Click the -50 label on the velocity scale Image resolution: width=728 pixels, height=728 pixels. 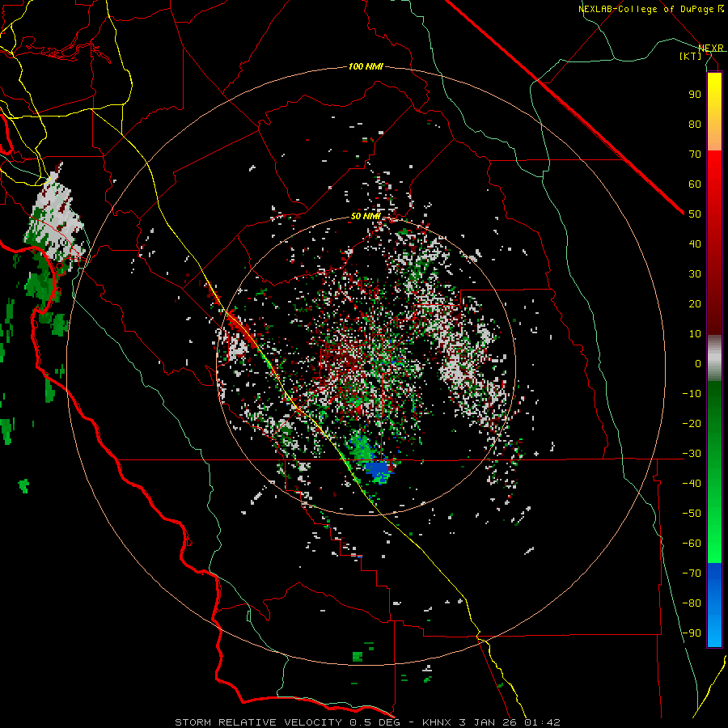692,514
